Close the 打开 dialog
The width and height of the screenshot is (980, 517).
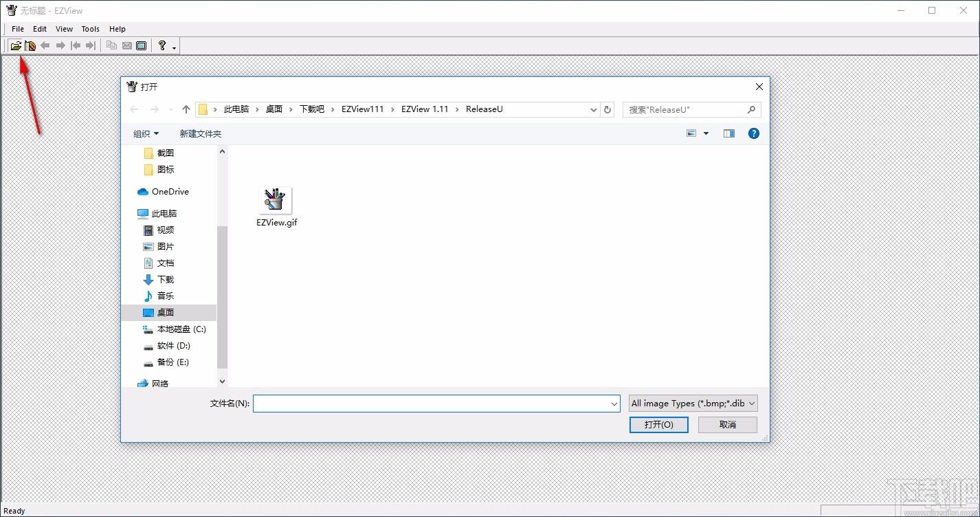759,87
